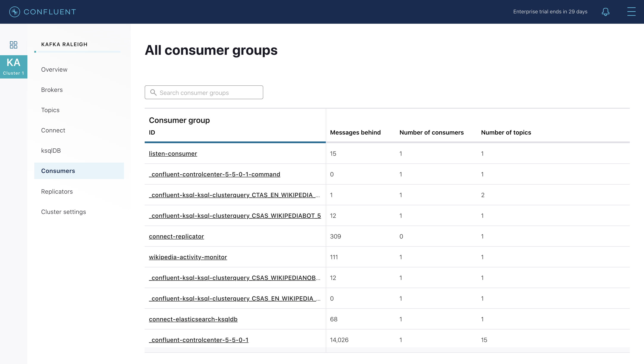
Task: Click the search magnifier icon
Action: (x=153, y=93)
